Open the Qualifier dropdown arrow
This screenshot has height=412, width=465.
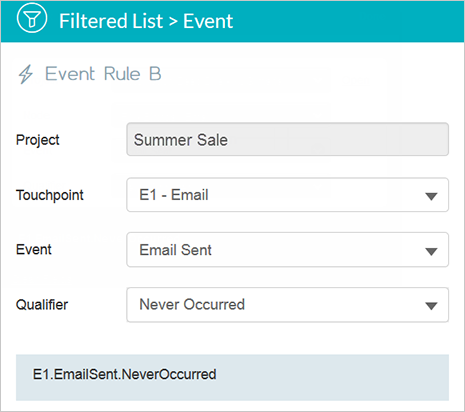tap(431, 306)
